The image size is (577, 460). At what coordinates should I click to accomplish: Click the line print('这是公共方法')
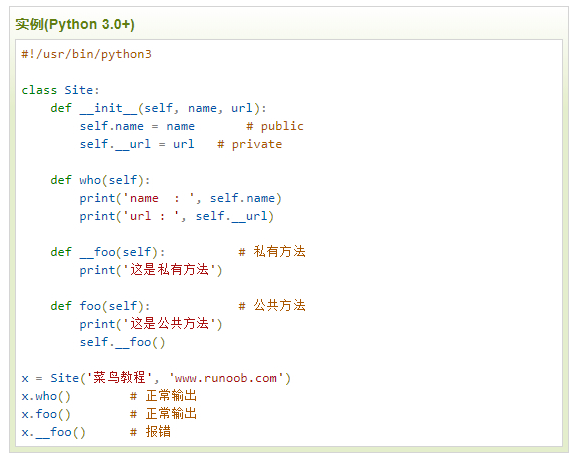coord(151,324)
